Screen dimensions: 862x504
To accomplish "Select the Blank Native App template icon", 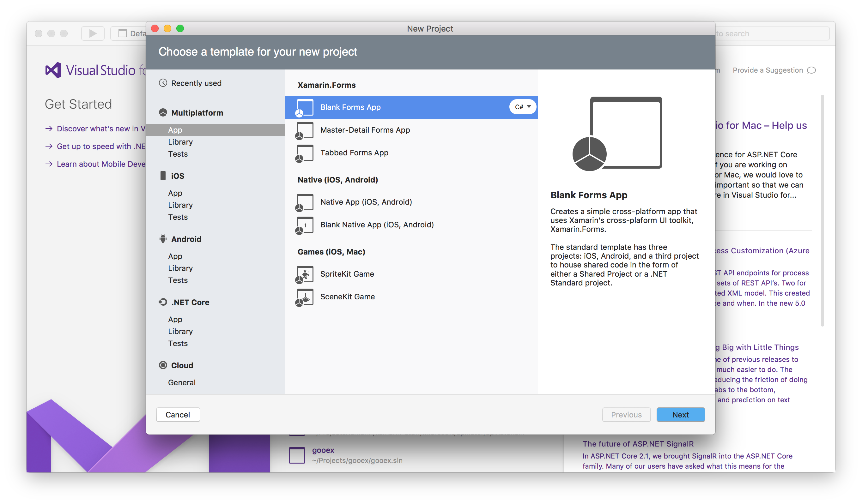I will 304,225.
